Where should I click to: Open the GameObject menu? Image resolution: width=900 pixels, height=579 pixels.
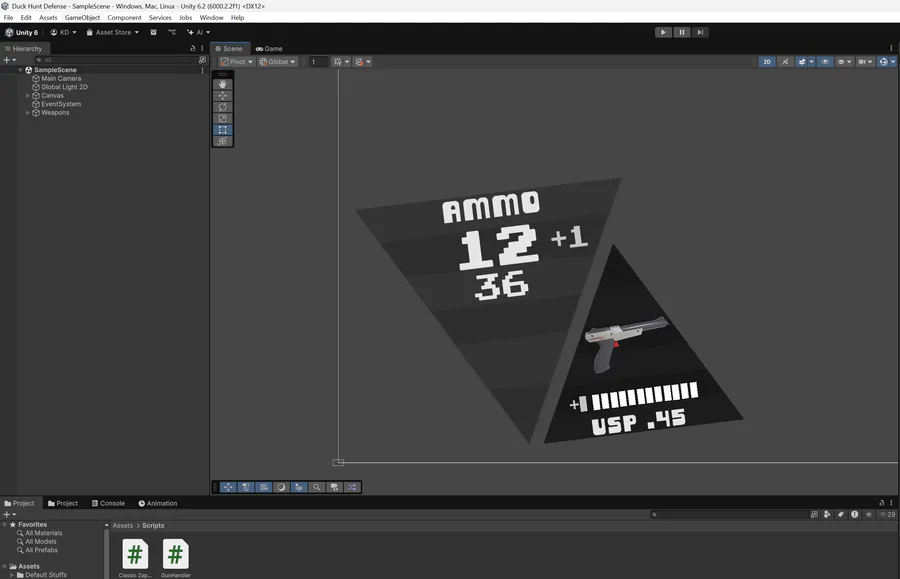click(x=82, y=18)
